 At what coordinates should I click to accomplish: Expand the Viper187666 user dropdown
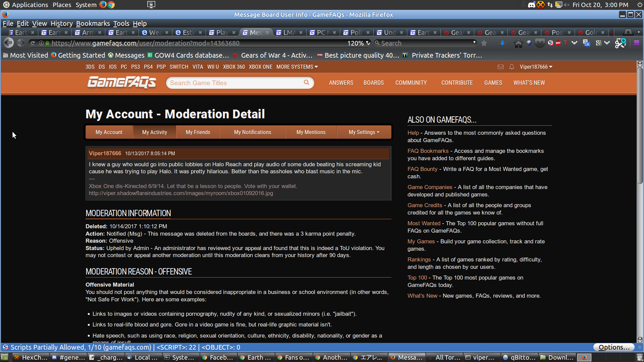536,67
